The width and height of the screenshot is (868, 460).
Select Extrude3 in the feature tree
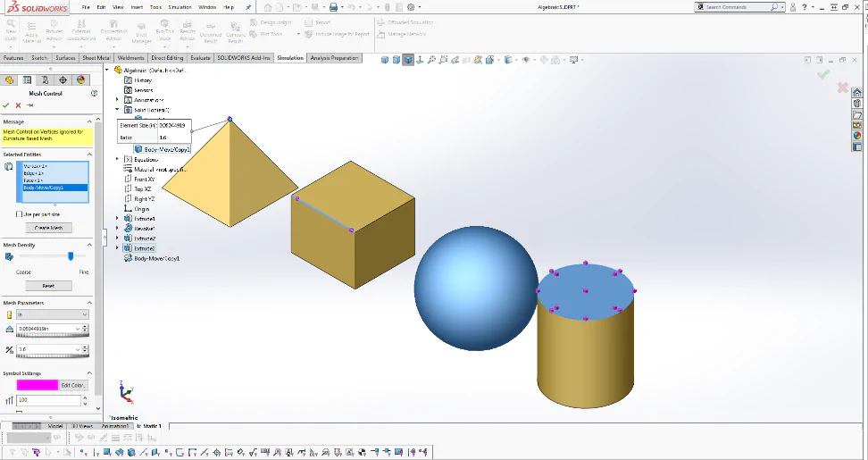[139, 248]
